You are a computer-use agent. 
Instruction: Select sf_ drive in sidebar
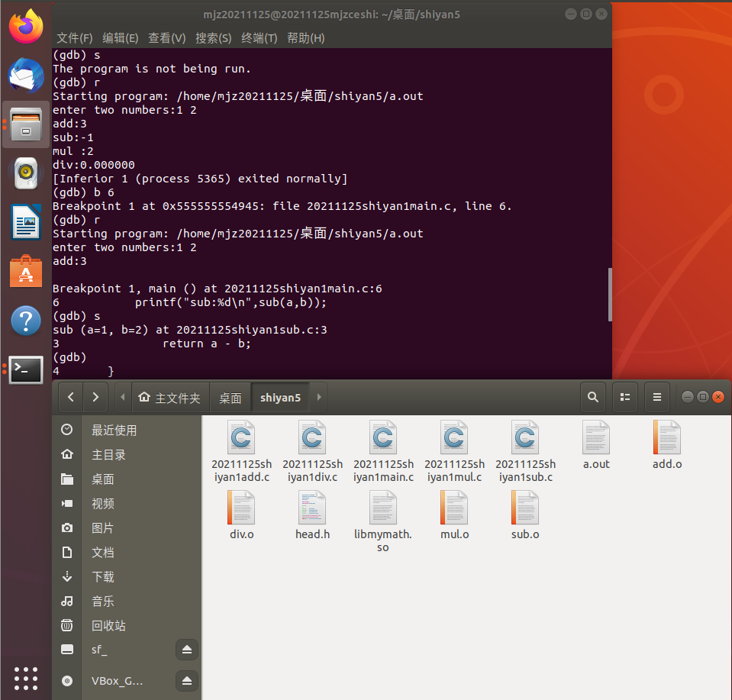(x=114, y=650)
